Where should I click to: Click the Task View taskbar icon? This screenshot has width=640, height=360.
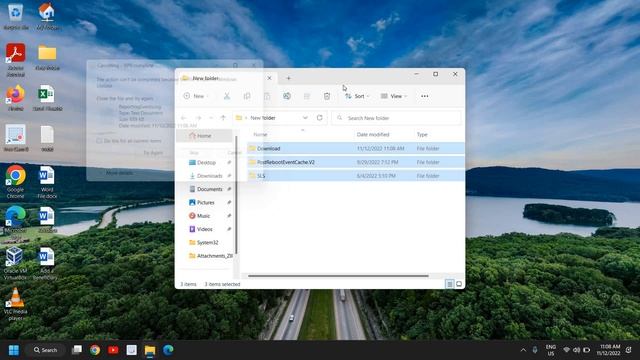click(77, 350)
